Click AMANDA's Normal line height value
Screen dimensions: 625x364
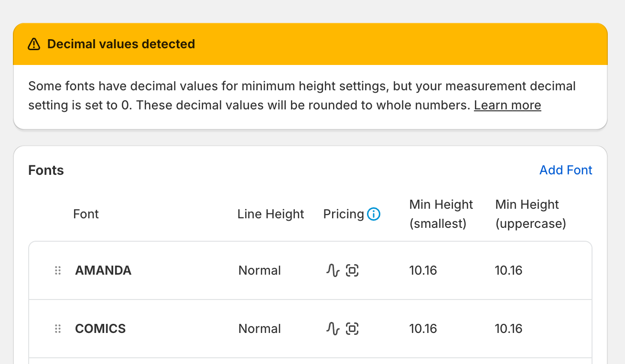(x=259, y=271)
